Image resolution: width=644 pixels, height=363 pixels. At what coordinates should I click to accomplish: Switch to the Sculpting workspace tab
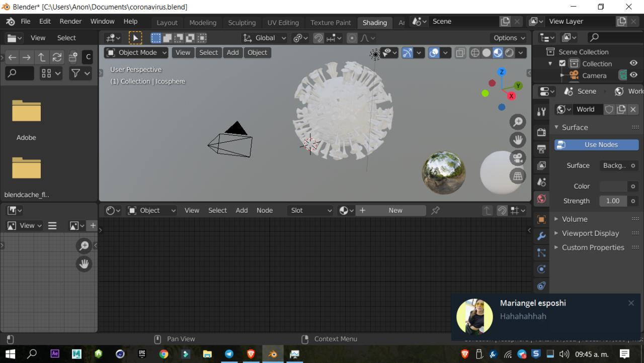(242, 23)
